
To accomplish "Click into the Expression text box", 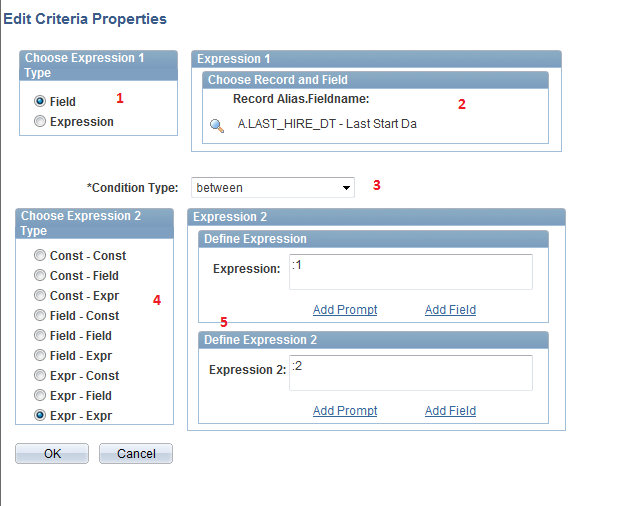I will pos(410,272).
